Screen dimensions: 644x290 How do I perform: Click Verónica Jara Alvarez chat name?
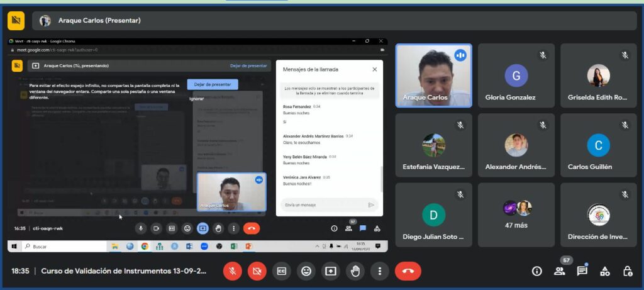[x=302, y=177]
